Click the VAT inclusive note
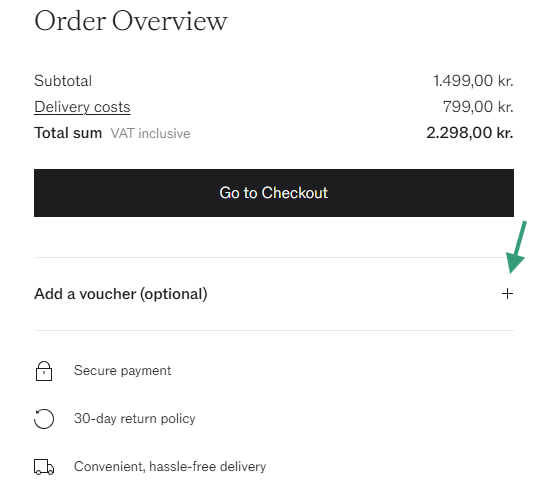 tap(150, 133)
